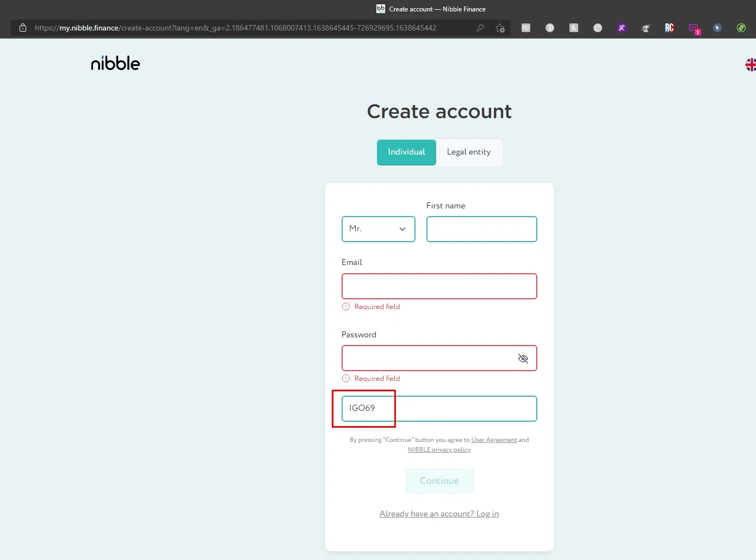Open the saved passwords key icon
The width and height of the screenshot is (756, 560).
coord(480,28)
